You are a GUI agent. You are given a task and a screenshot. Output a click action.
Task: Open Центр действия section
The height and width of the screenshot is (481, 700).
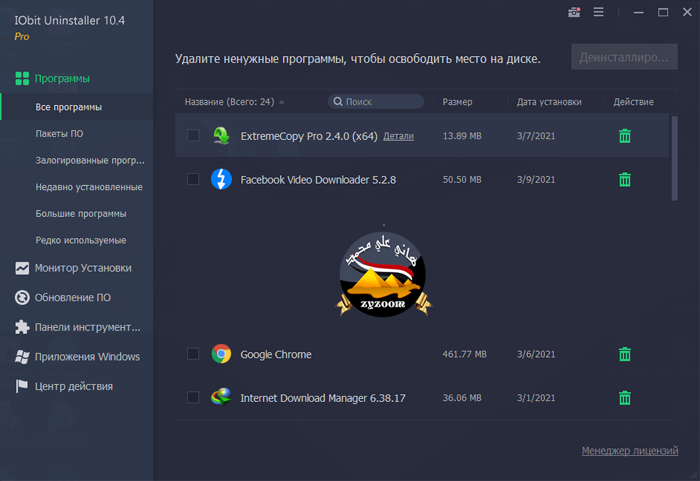[74, 386]
